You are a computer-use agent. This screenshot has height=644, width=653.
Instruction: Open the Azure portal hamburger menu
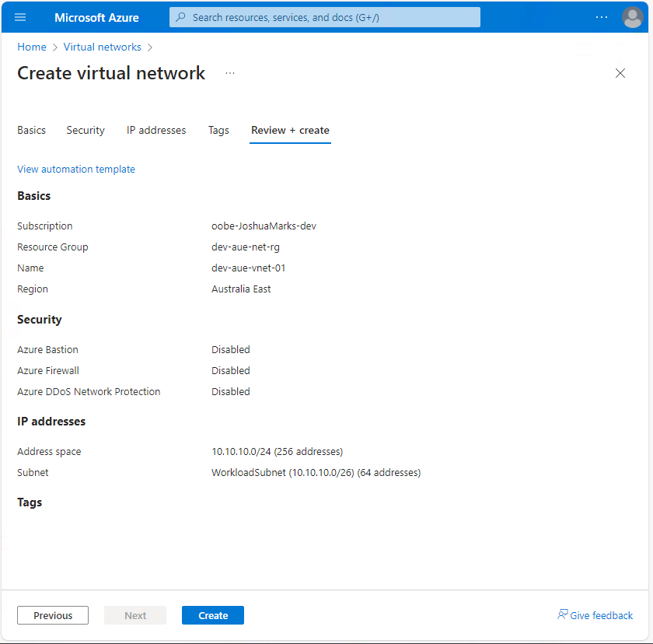[20, 17]
